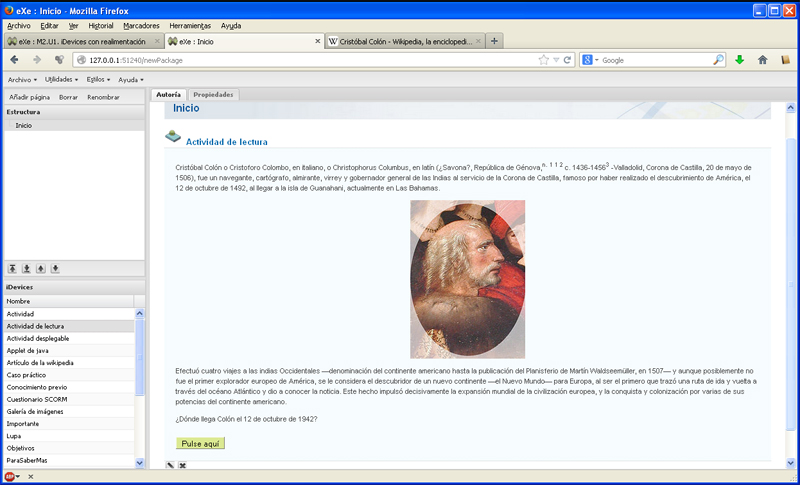
Task: Open the URL history dropdown arrow
Action: point(556,60)
